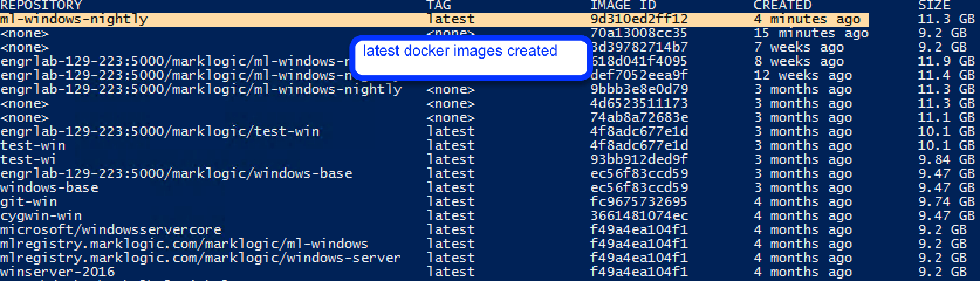The image size is (980, 281).
Task: Select the highlighted ml-windows-nightly repository name
Action: (74, 19)
